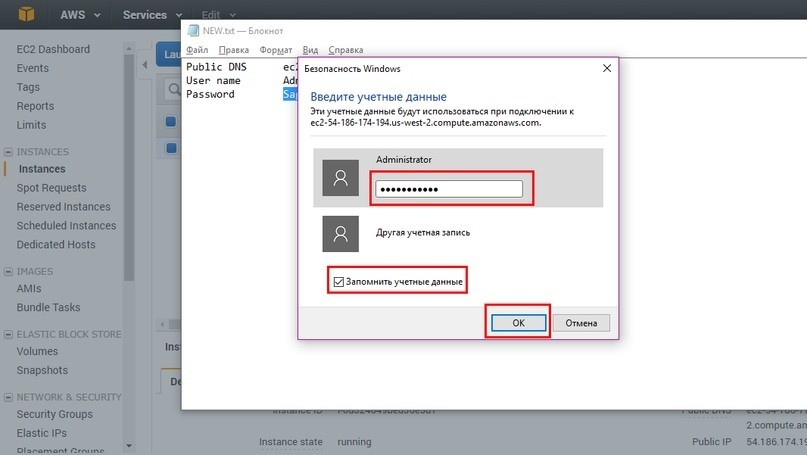Image resolution: width=807 pixels, height=455 pixels.
Task: Collapse sidebar with left arrow icon
Action: coord(145,65)
